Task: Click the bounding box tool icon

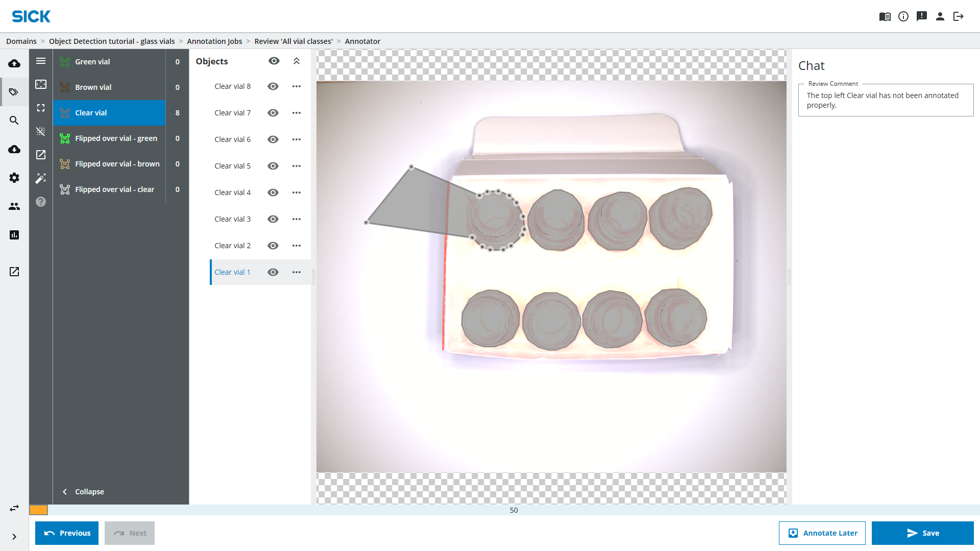Action: point(41,84)
